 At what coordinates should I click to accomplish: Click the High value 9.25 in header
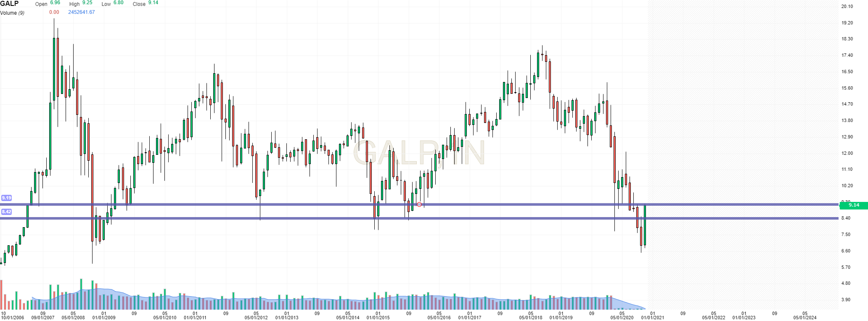coord(87,3)
